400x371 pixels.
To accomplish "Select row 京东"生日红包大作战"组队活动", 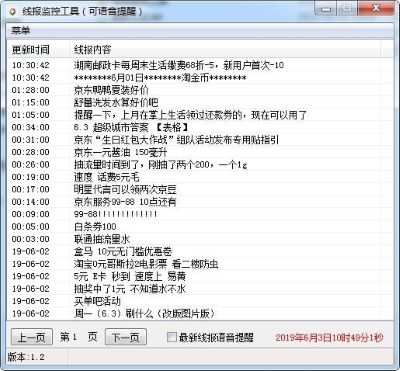I will [x=200, y=140].
